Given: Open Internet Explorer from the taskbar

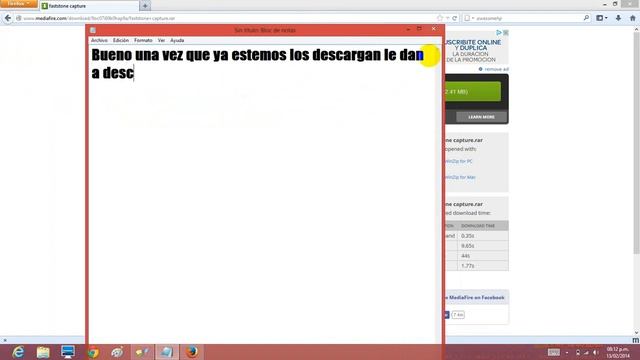Looking at the screenshot, I should [18, 352].
